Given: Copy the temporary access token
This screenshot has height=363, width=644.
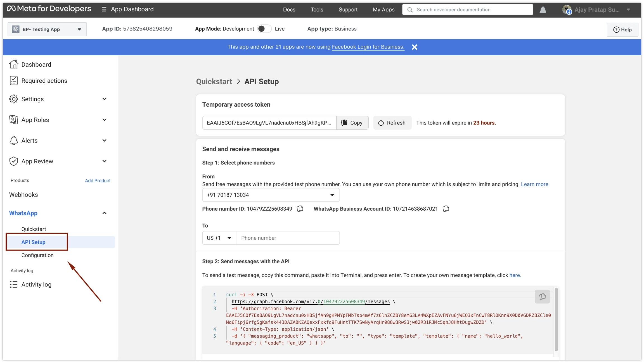Looking at the screenshot, I should (352, 123).
